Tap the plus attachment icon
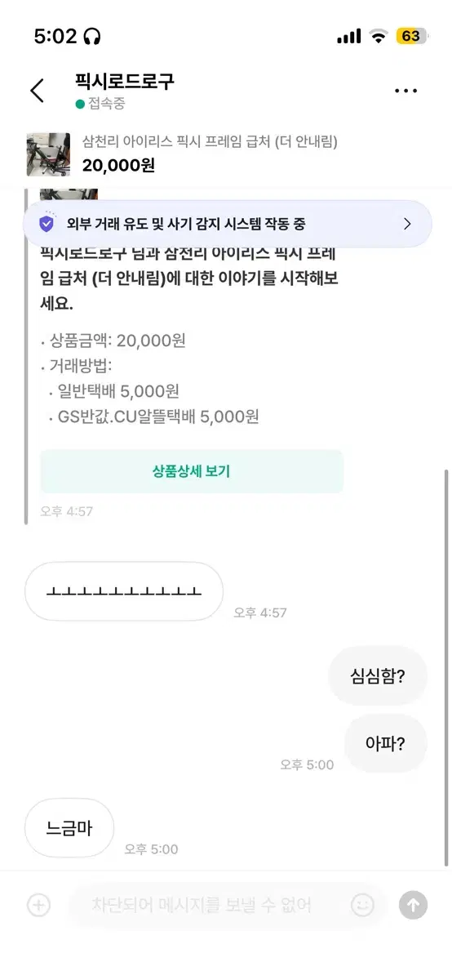452x980 pixels. pyautogui.click(x=38, y=905)
